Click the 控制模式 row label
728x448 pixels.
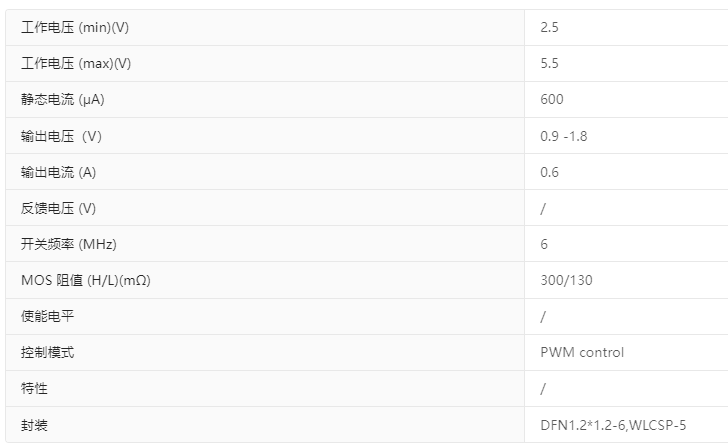[47, 352]
